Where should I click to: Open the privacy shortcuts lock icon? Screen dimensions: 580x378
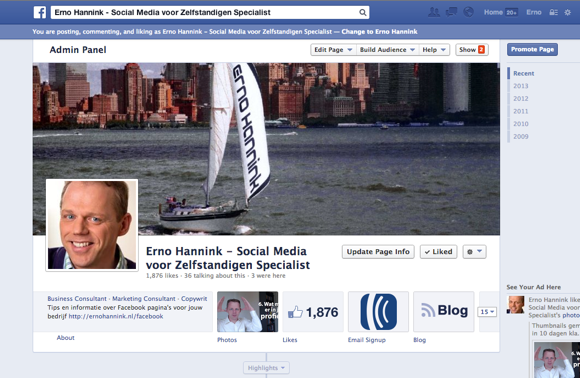tap(553, 13)
